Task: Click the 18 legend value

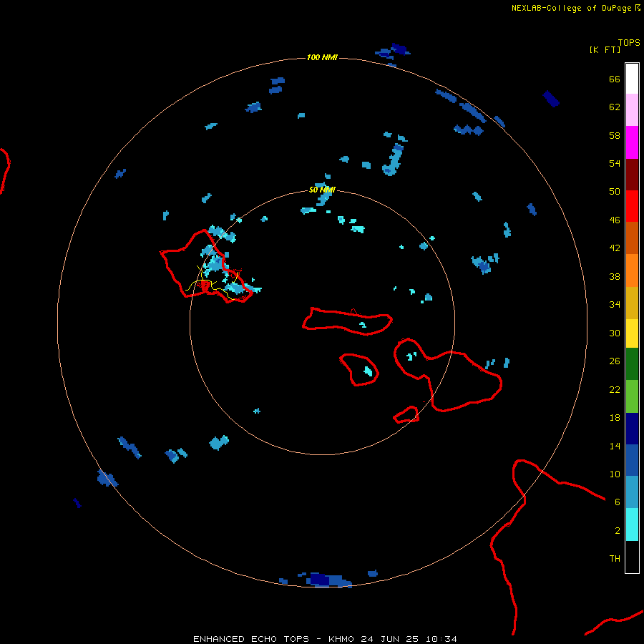Action: 615,418
